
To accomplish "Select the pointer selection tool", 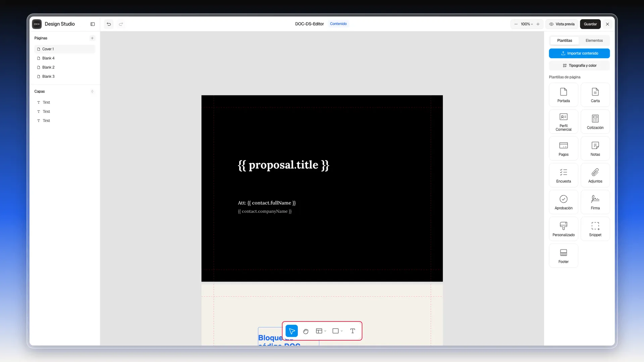I will pyautogui.click(x=292, y=331).
